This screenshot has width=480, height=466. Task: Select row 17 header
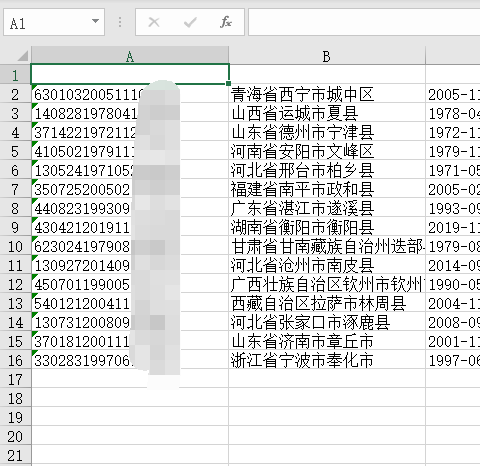[15, 378]
